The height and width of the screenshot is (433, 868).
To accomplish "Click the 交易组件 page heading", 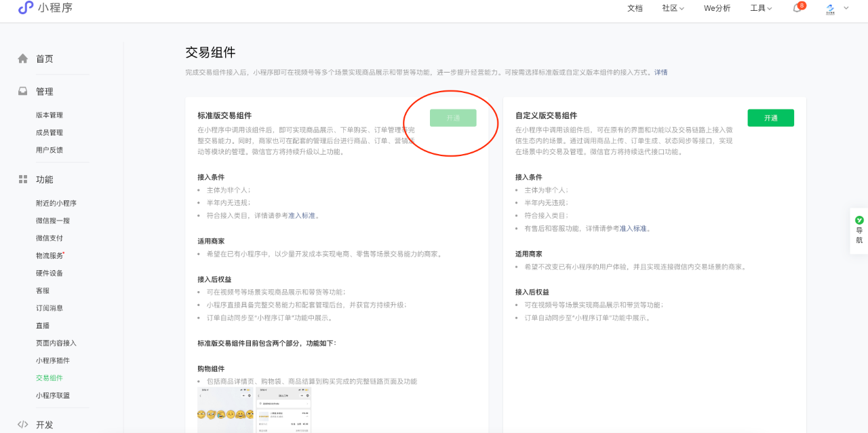I will [x=210, y=52].
